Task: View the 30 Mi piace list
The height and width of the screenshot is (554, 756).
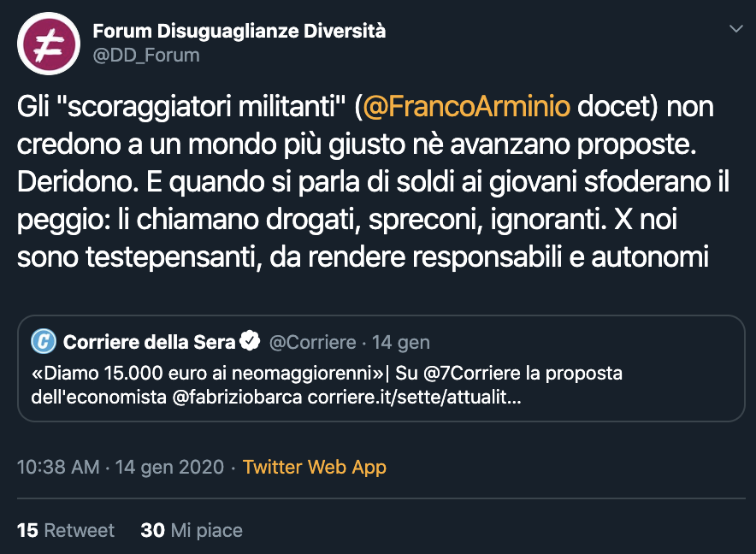Action: (192, 531)
